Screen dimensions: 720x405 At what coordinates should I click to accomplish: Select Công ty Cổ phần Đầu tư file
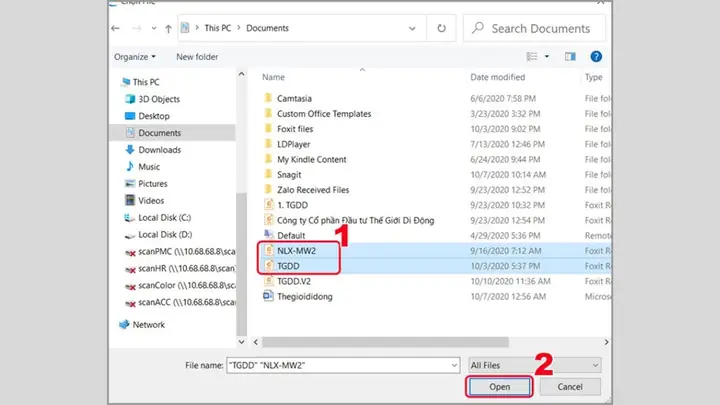click(355, 220)
